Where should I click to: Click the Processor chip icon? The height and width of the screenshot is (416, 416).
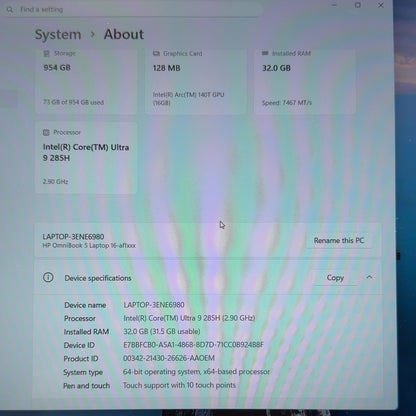tap(46, 132)
